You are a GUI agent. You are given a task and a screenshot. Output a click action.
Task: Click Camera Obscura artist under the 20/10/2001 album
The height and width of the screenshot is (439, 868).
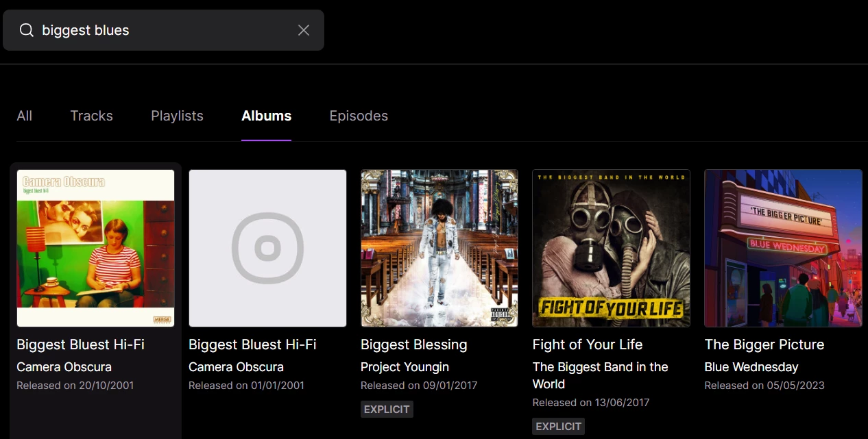[64, 367]
